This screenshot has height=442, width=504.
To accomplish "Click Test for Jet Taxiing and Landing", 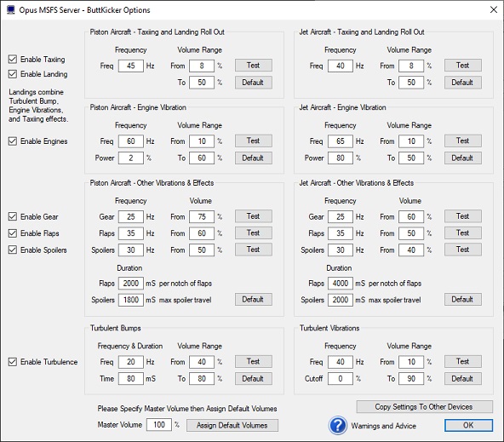I will [x=463, y=66].
